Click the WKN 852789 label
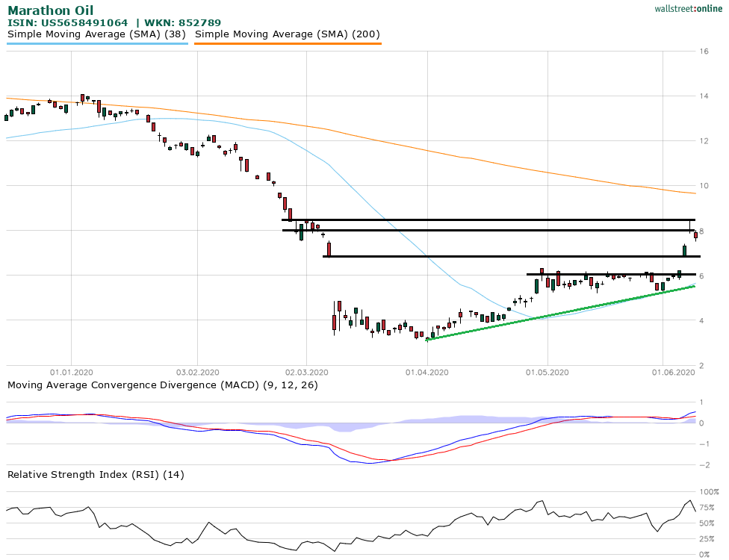 [x=182, y=23]
